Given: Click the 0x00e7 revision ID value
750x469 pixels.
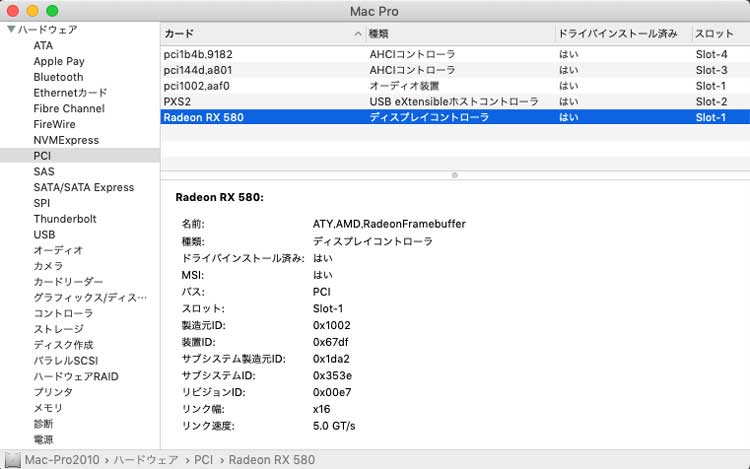Looking at the screenshot, I should pos(332,393).
